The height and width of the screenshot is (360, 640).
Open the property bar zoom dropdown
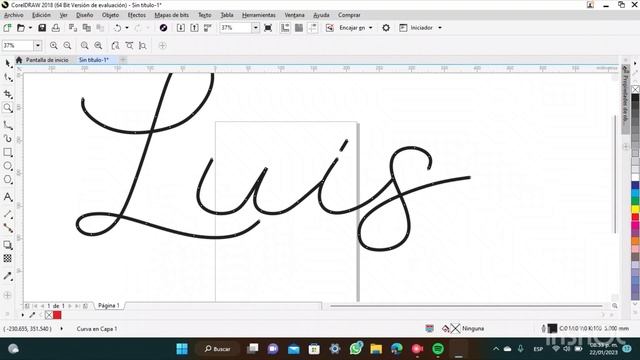coord(38,45)
